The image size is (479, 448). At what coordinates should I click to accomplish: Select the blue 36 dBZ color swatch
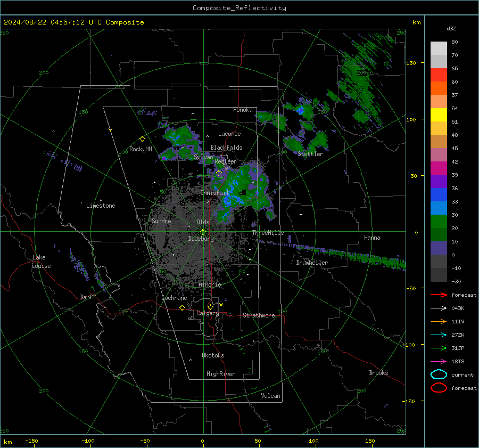(x=439, y=194)
